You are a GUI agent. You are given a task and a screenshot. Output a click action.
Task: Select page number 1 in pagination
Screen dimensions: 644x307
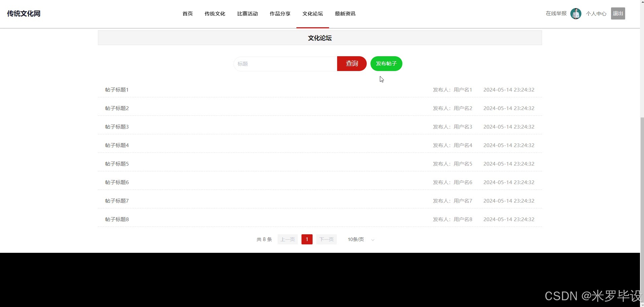pos(307,239)
